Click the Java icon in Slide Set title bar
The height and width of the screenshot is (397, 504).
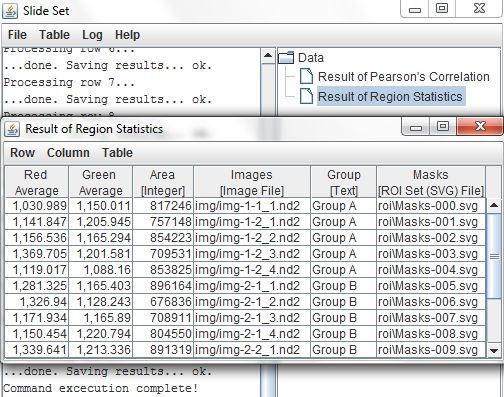pyautogui.click(x=10, y=11)
